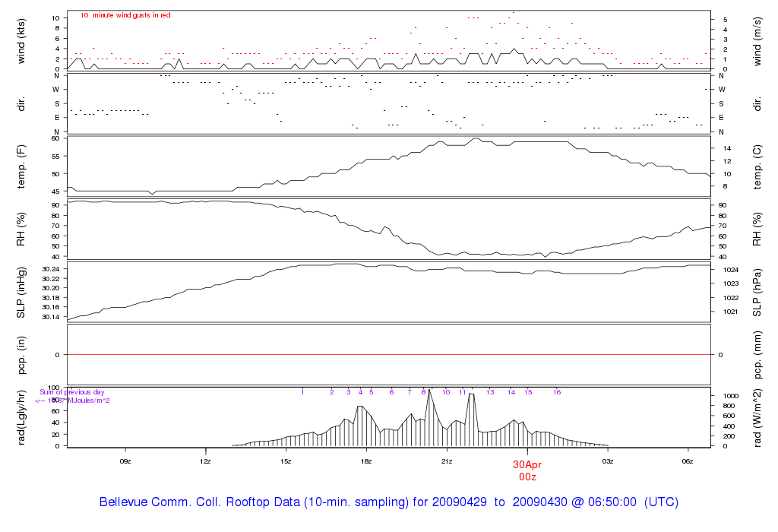Select the red '10 minute wind gusts in red' legend
Viewport: 778px width, 532px height.
click(125, 15)
